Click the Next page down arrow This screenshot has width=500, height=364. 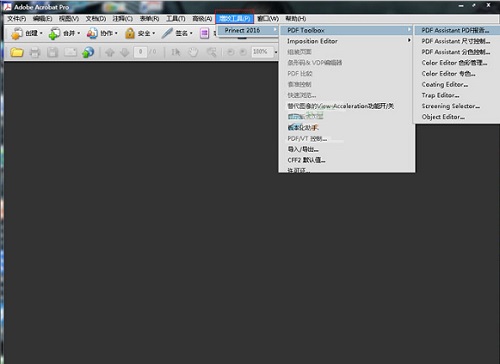click(x=125, y=52)
